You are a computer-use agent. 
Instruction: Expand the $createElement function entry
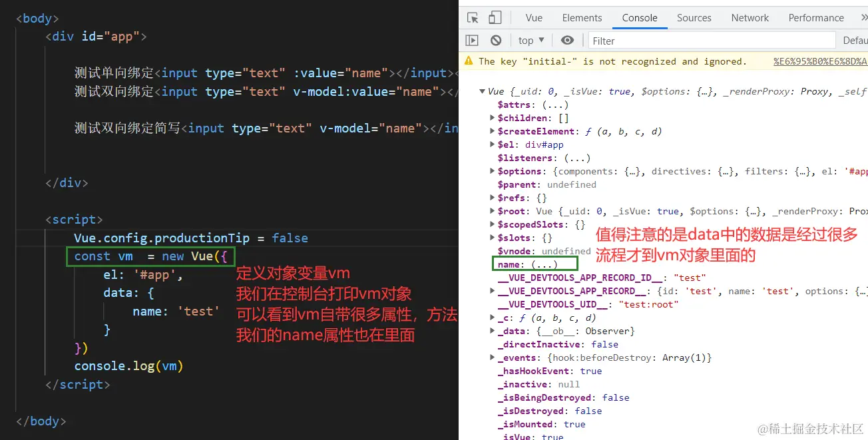click(x=492, y=132)
